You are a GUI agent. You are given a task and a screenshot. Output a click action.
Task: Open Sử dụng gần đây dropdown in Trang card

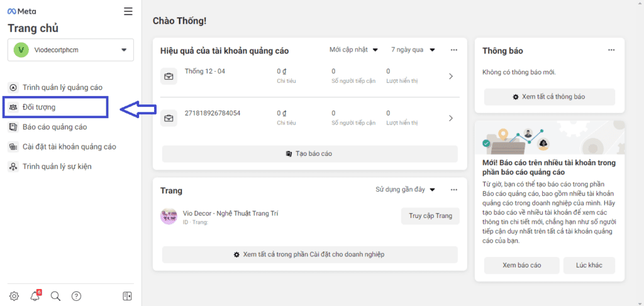(406, 190)
